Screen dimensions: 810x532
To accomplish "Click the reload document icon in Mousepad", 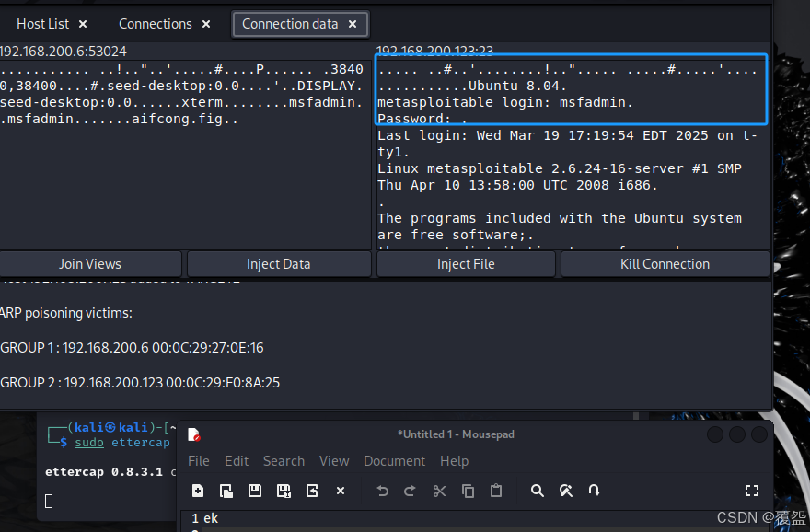I will (312, 491).
